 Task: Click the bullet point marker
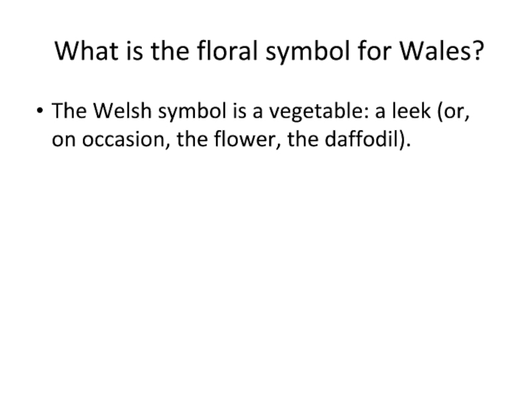(42, 110)
